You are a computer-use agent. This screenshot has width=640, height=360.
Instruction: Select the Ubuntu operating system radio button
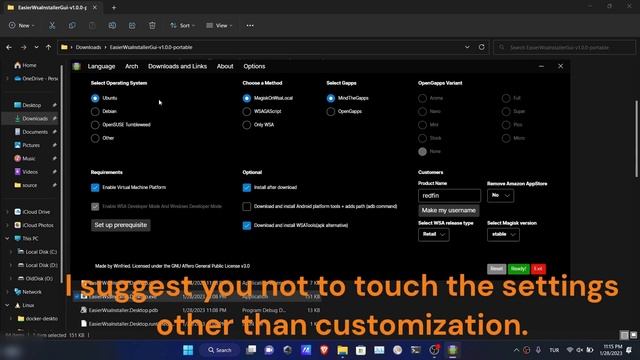[95, 98]
